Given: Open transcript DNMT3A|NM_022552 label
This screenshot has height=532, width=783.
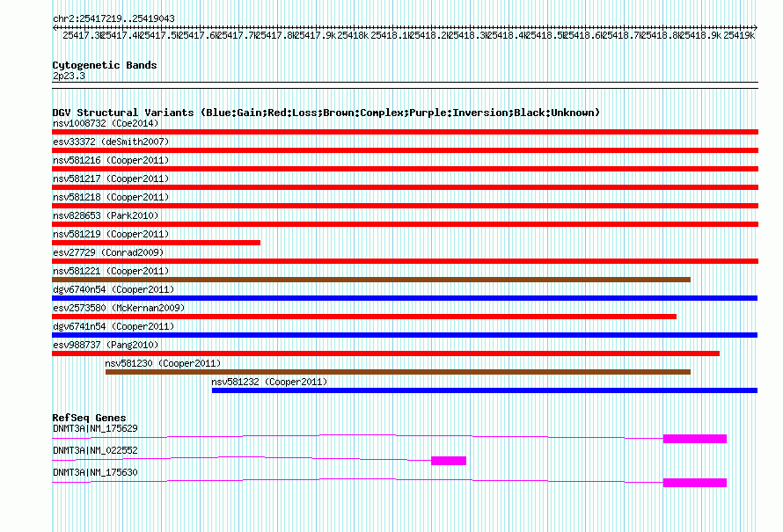Looking at the screenshot, I should coord(95,450).
